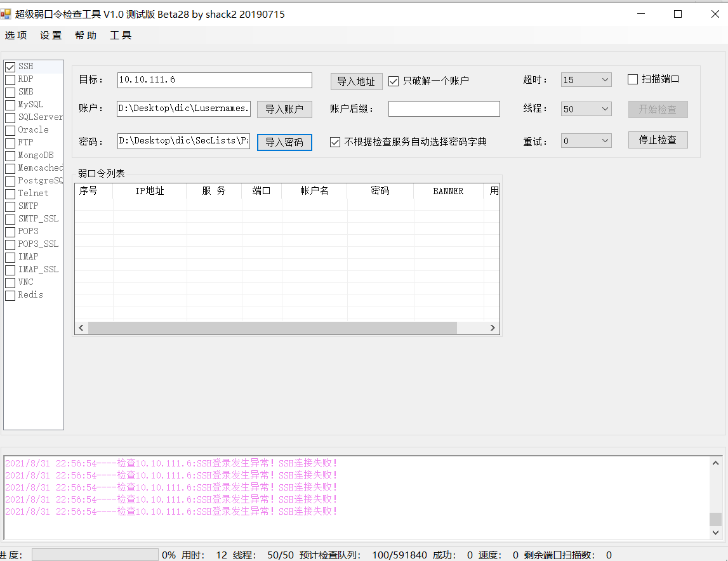Maximize the application window
Screen dimensions: 728x561
678,14
